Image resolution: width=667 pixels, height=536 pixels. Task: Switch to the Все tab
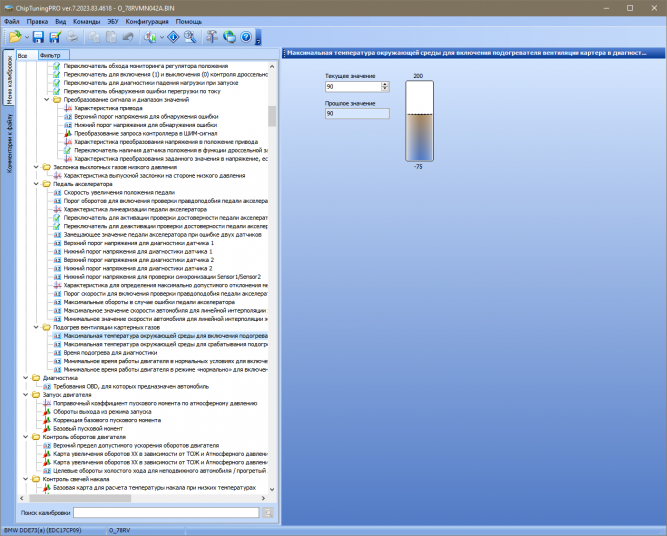pyautogui.click(x=26, y=55)
